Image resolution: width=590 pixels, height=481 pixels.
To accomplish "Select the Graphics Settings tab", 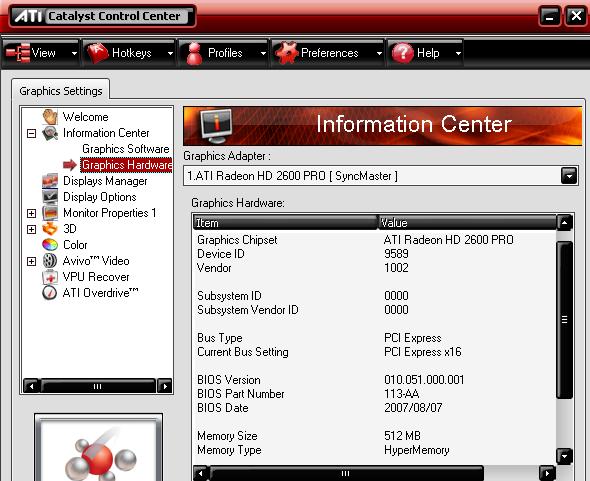I will pyautogui.click(x=61, y=91).
